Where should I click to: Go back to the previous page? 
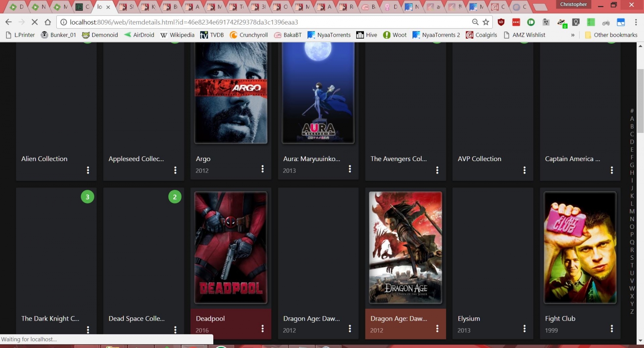[x=8, y=22]
